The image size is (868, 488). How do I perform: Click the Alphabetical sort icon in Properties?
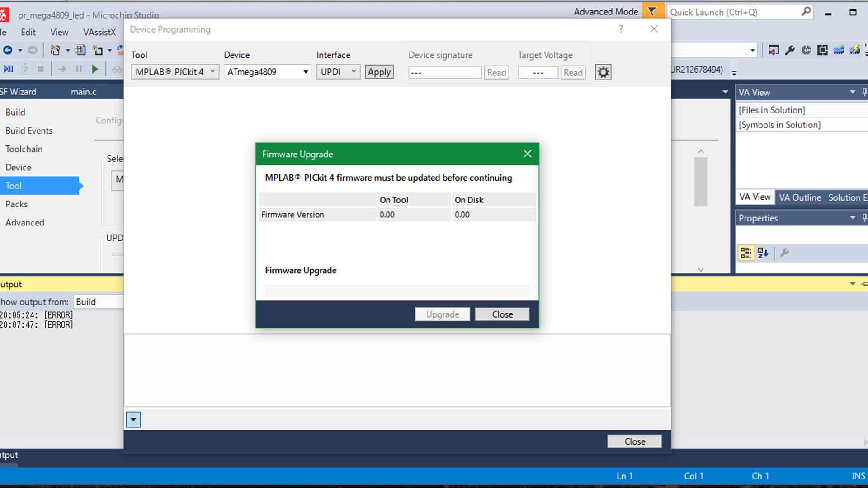click(x=763, y=253)
